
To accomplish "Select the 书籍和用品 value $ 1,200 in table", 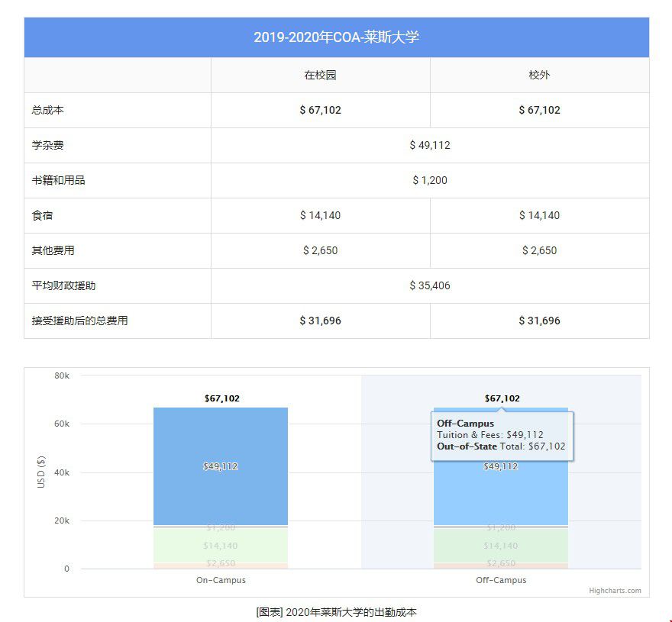I will (x=430, y=180).
